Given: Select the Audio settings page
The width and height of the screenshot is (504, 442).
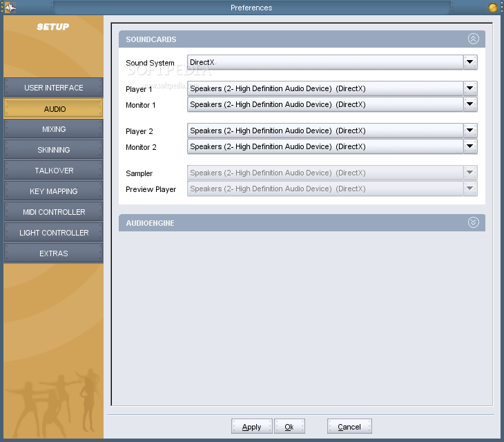Looking at the screenshot, I should (54, 109).
